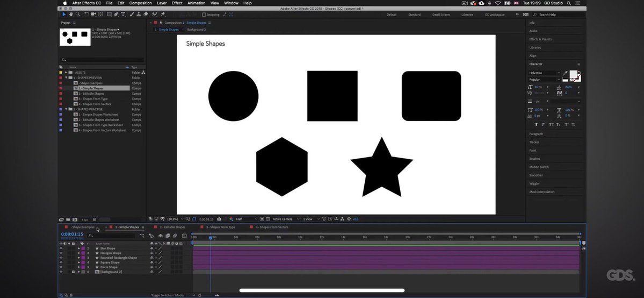Switch to 4 - Shapes From Vectors tab
Viewport: 644px width, 298px height.
pos(272,227)
